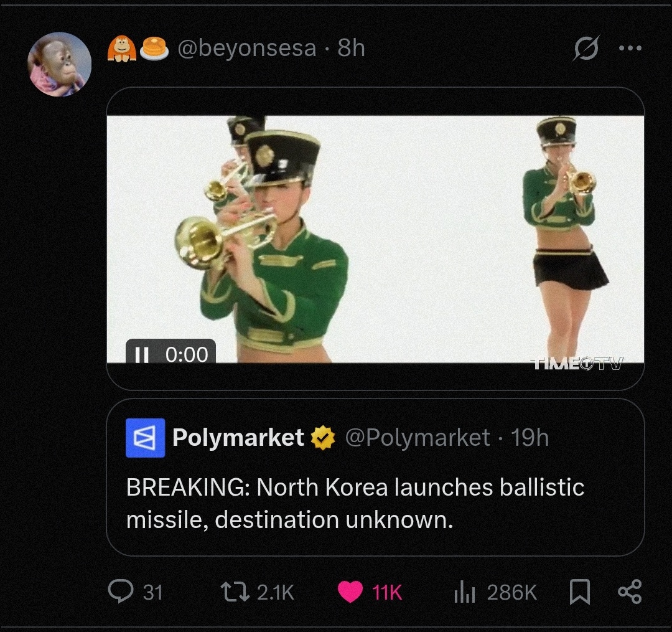The image size is (672, 632).
Task: Open the three-dot more options menu
Action: (630, 48)
